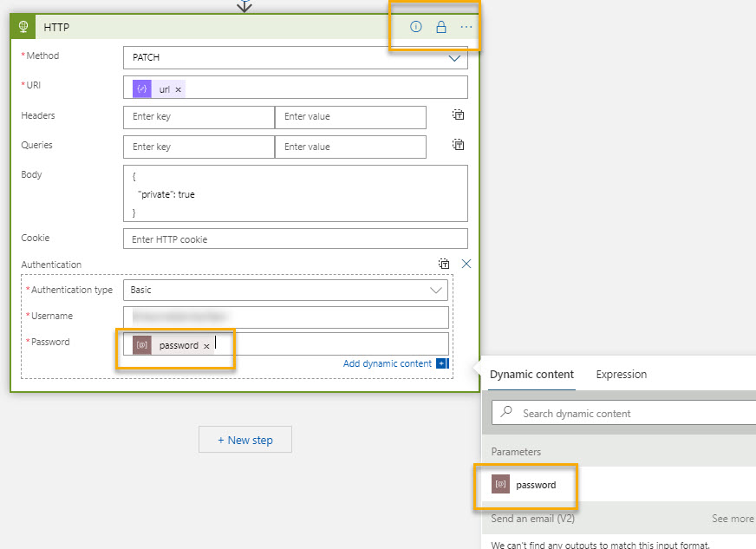Click the Queries Enter value field
The image size is (756, 549).
coord(350,147)
